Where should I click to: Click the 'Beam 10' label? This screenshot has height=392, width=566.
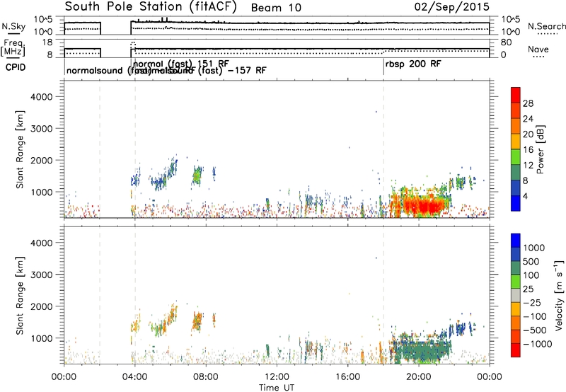276,8
